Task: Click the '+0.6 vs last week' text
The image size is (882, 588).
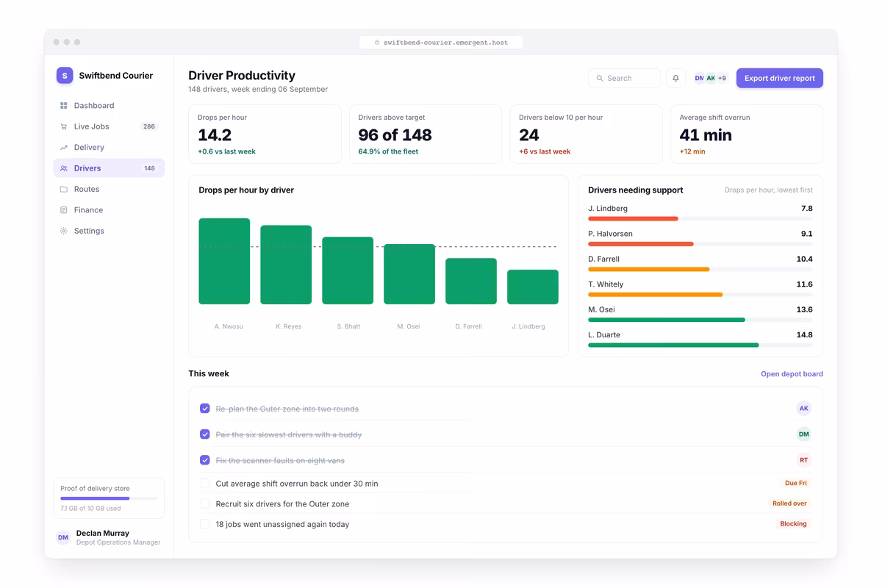Action: (x=226, y=151)
